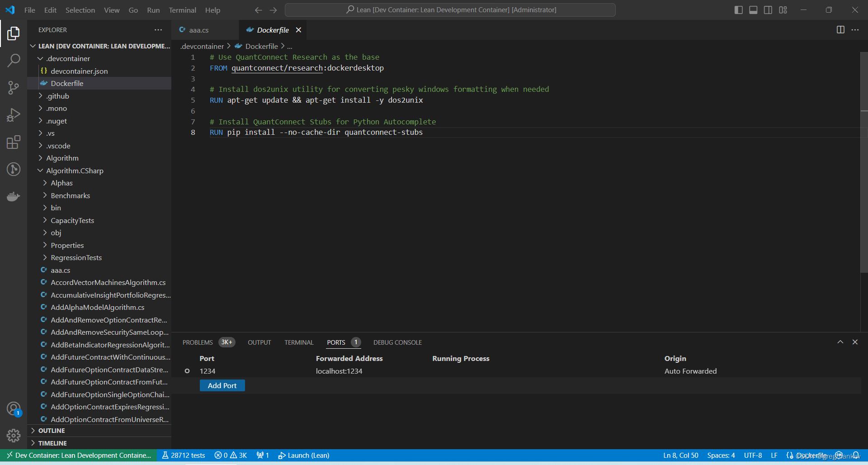868x465 pixels.
Task: Open the Source Control view icon
Action: pyautogui.click(x=14, y=88)
